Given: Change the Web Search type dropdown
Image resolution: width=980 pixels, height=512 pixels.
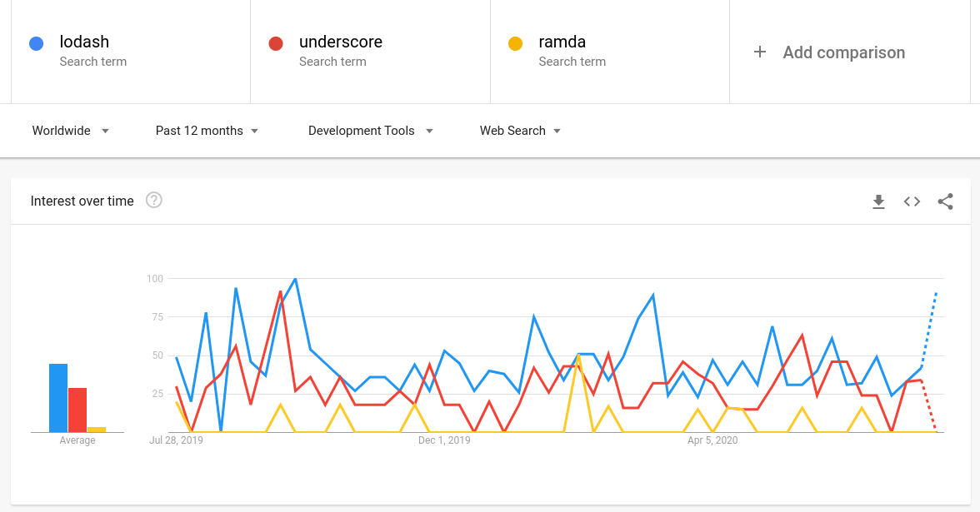Looking at the screenshot, I should point(520,131).
